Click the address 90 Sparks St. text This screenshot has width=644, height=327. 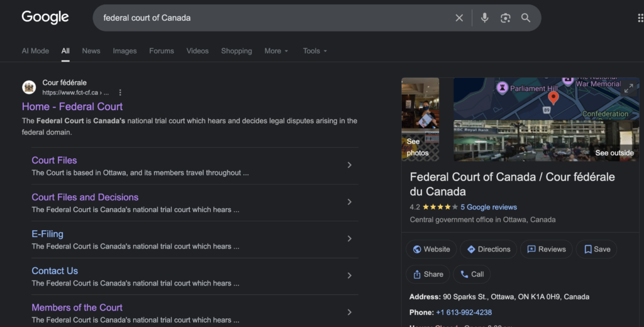click(516, 297)
